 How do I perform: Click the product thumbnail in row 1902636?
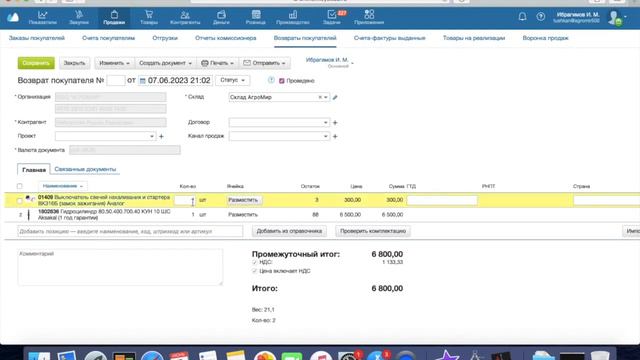[x=29, y=215]
